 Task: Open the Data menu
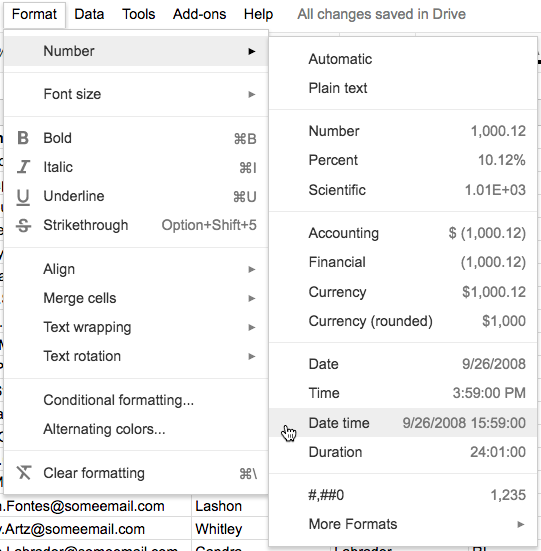pyautogui.click(x=89, y=14)
